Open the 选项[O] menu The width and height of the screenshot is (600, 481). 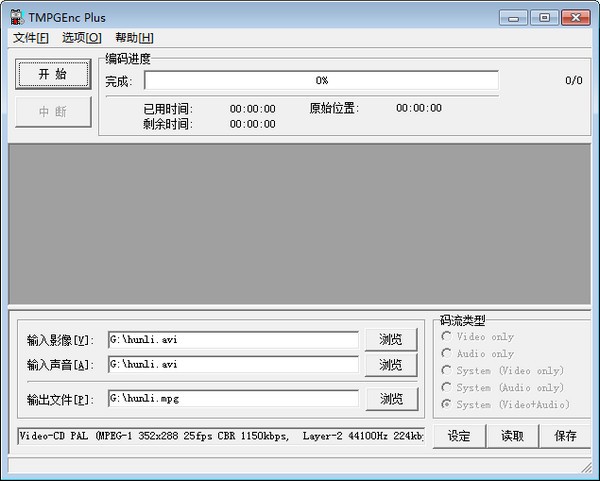pyautogui.click(x=82, y=38)
